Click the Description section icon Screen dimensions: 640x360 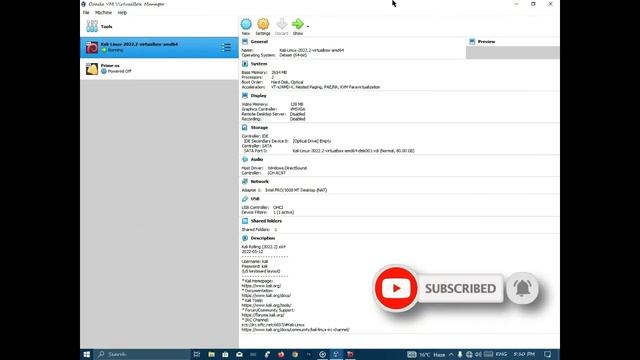[245, 238]
